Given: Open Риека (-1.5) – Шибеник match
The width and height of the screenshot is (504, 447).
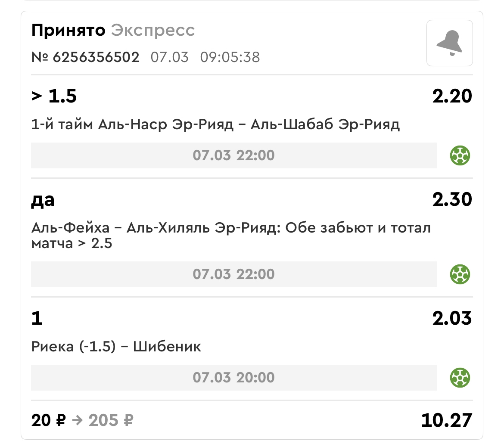Looking at the screenshot, I should click(x=116, y=347).
